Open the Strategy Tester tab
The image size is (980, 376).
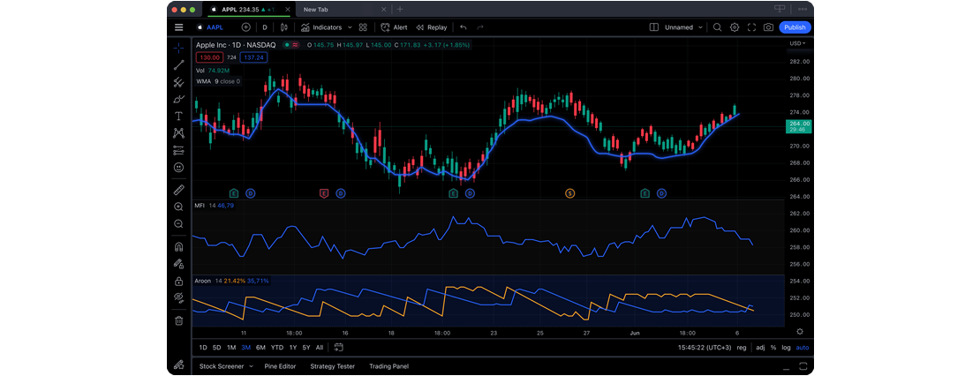(x=333, y=366)
